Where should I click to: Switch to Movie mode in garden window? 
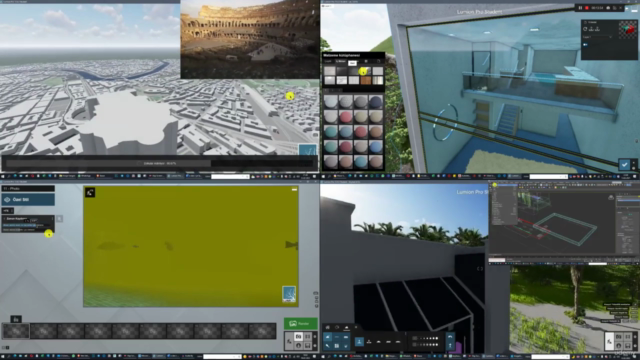click(x=628, y=337)
